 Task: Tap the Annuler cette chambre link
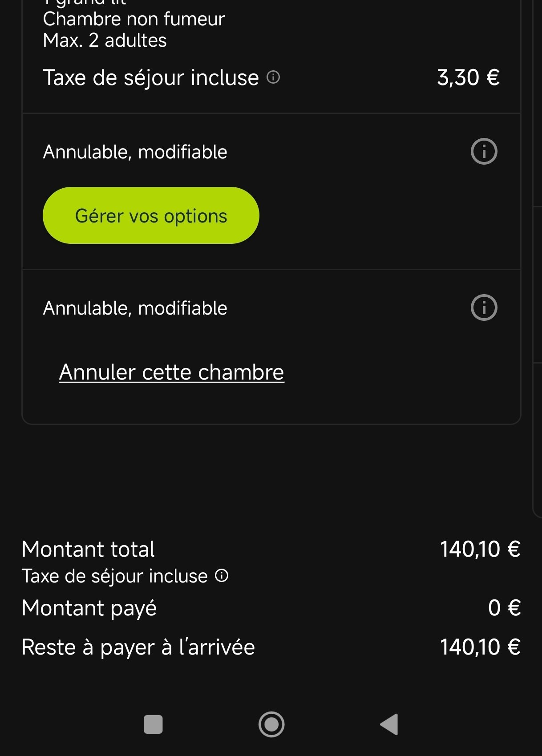point(171,372)
